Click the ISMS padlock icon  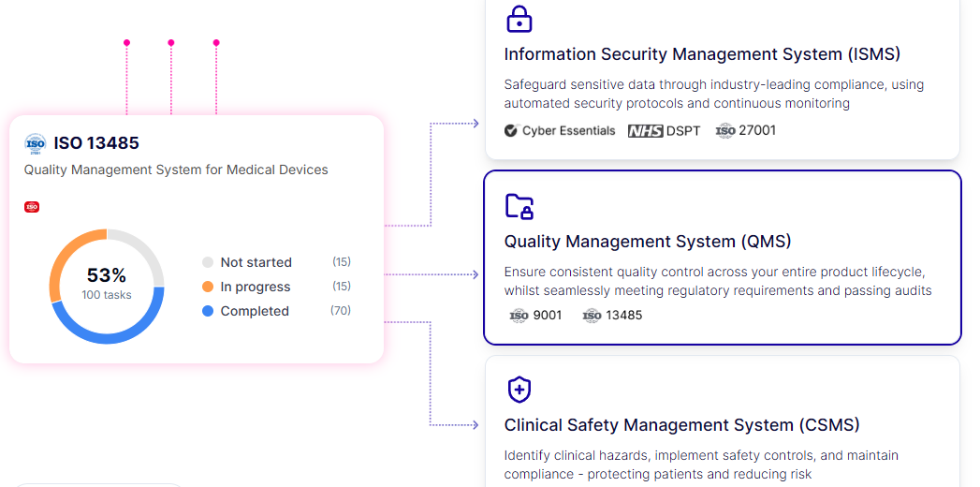click(519, 19)
